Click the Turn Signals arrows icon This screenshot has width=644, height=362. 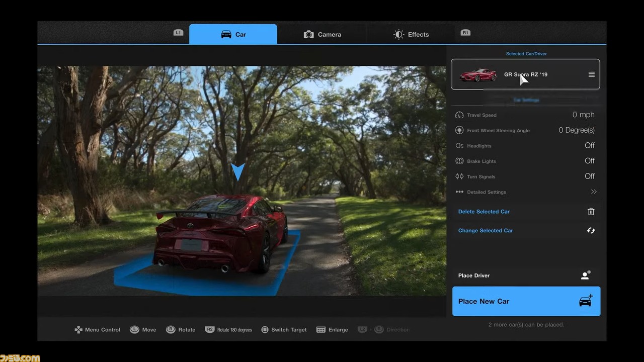[459, 176]
